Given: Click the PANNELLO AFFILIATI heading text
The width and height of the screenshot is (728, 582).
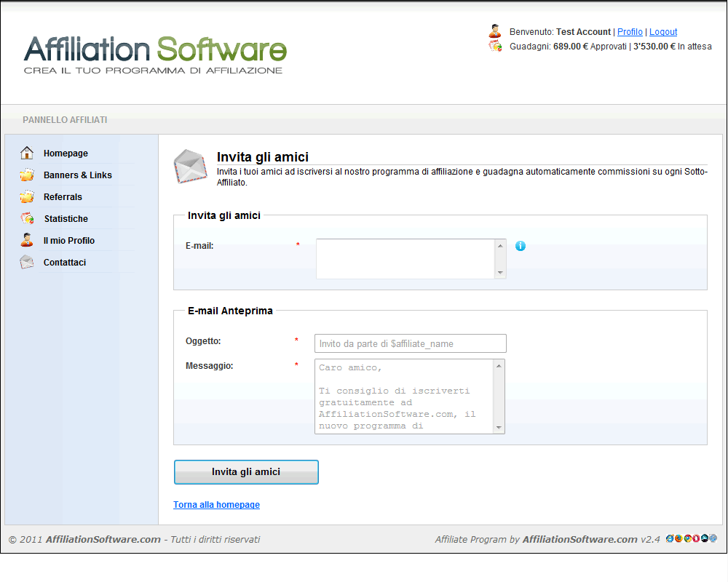Looking at the screenshot, I should click(65, 120).
